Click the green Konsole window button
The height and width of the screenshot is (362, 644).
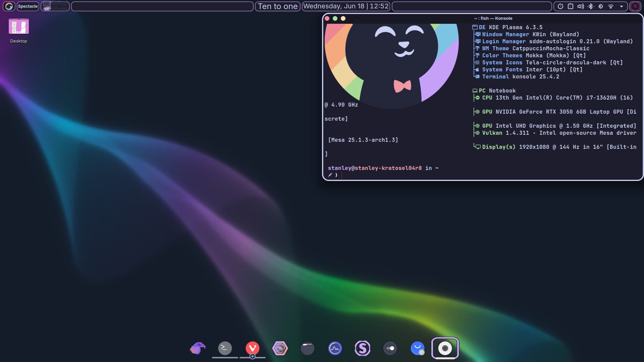335,18
